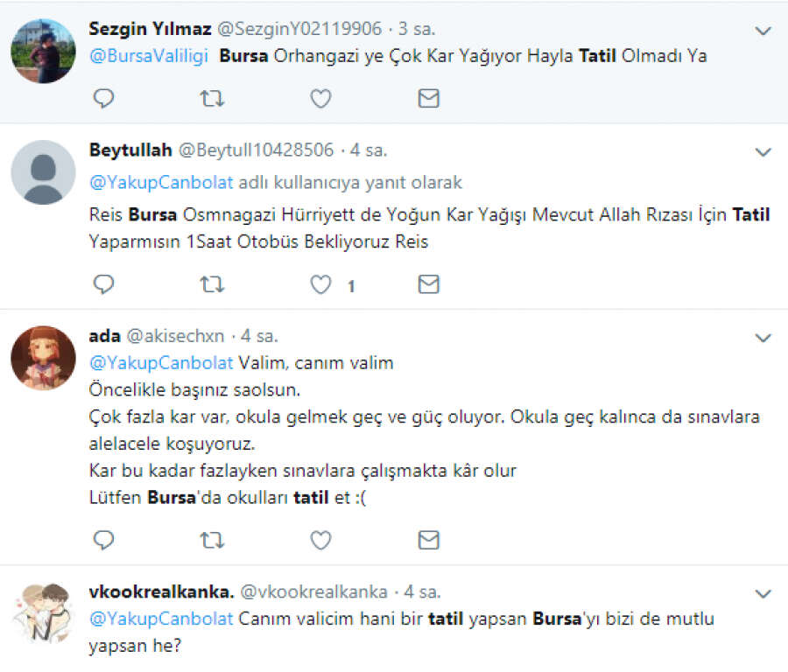The width and height of the screenshot is (788, 672).
Task: Share Beytullah's tweet by message icon
Action: (x=428, y=284)
